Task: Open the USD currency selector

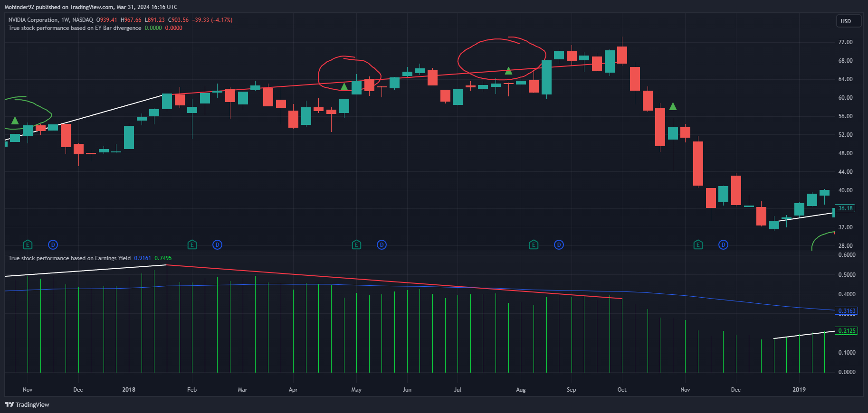Action: pyautogui.click(x=848, y=21)
